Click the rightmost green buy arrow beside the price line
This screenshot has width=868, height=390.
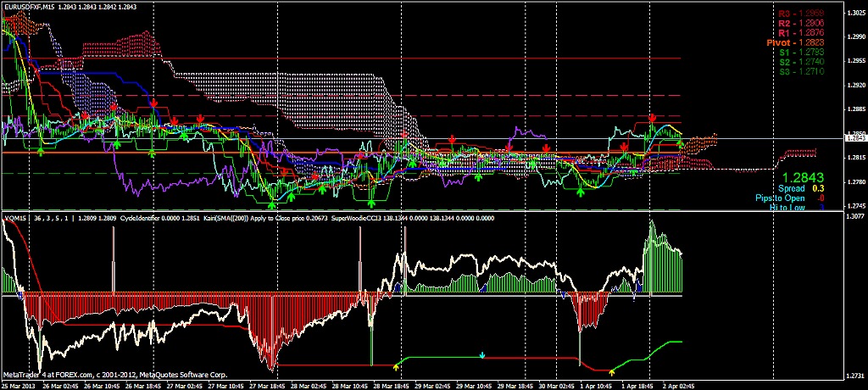point(681,145)
